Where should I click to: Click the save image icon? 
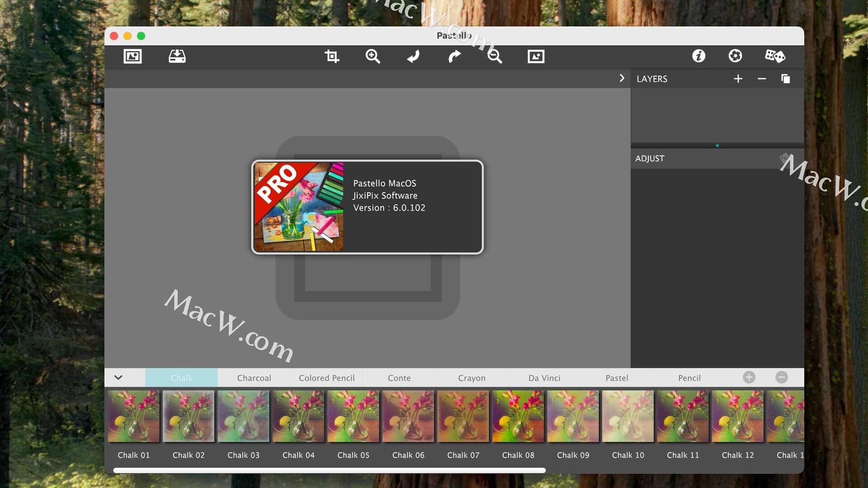[x=177, y=56]
